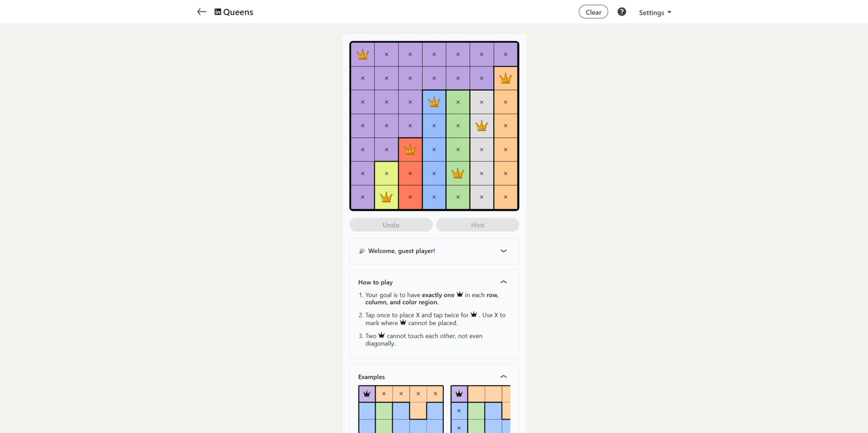Select the crown in the top-left purple cell
Image resolution: width=868 pixels, height=433 pixels.
362,54
